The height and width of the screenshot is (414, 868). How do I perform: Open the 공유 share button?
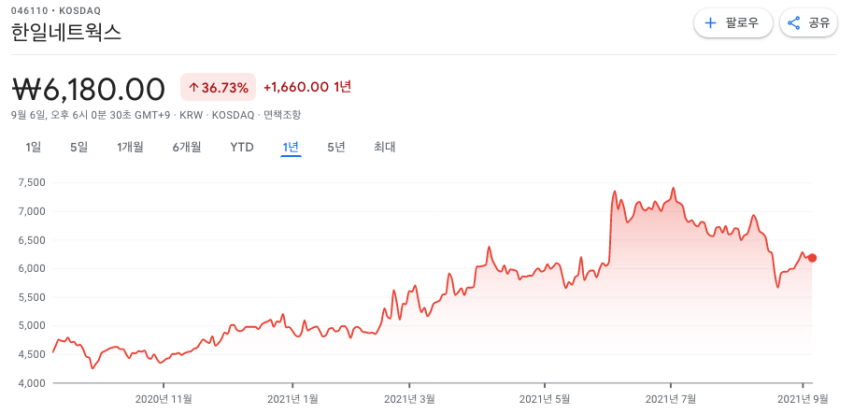tap(808, 23)
